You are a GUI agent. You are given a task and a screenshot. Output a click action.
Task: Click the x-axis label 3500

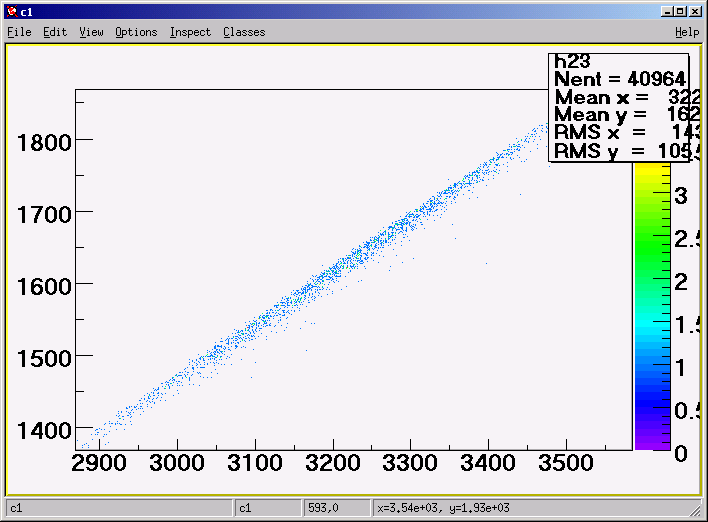point(566,463)
